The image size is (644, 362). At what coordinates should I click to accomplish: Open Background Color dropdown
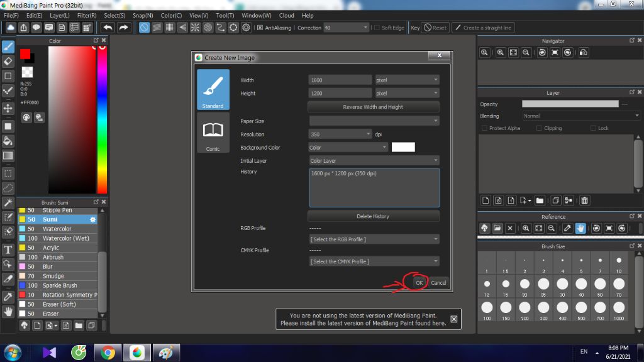click(348, 147)
